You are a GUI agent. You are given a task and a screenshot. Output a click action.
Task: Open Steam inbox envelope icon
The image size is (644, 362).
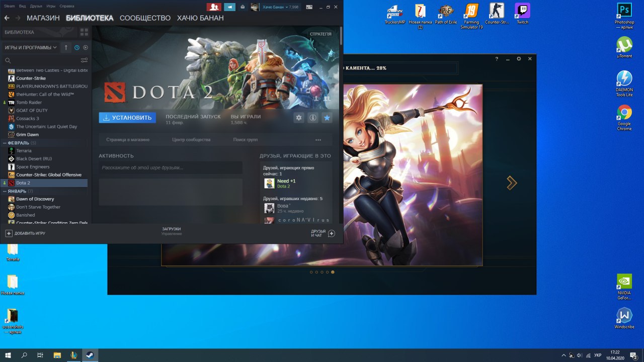[x=243, y=7]
